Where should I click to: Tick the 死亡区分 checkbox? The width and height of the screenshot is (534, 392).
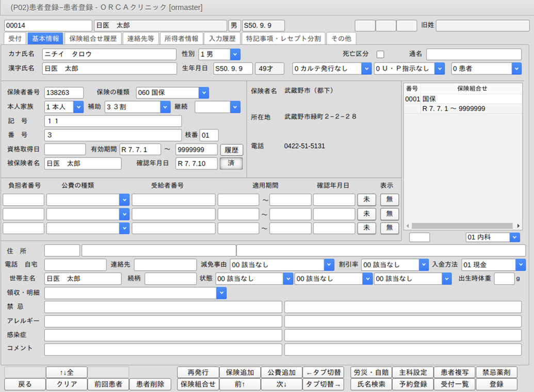(x=380, y=54)
